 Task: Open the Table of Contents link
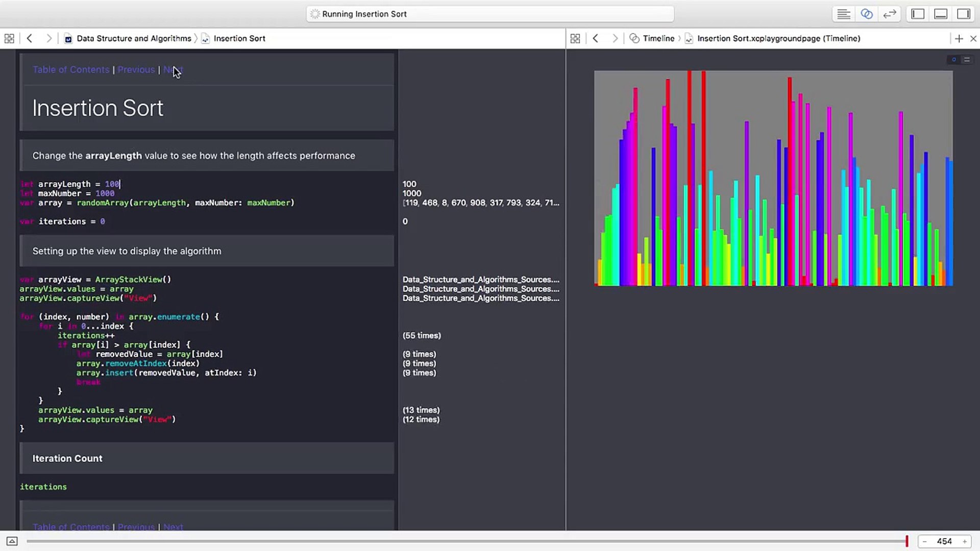[x=70, y=69]
